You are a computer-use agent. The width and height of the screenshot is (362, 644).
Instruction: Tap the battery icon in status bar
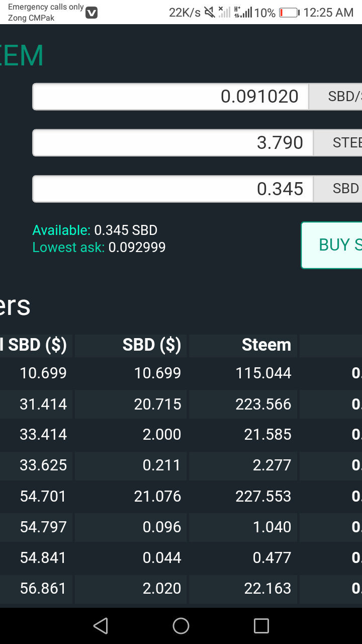(x=289, y=13)
